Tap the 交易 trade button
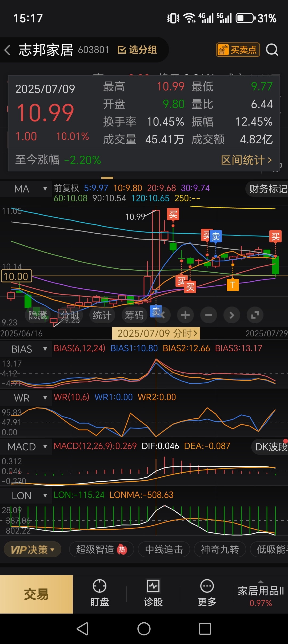 point(36,594)
